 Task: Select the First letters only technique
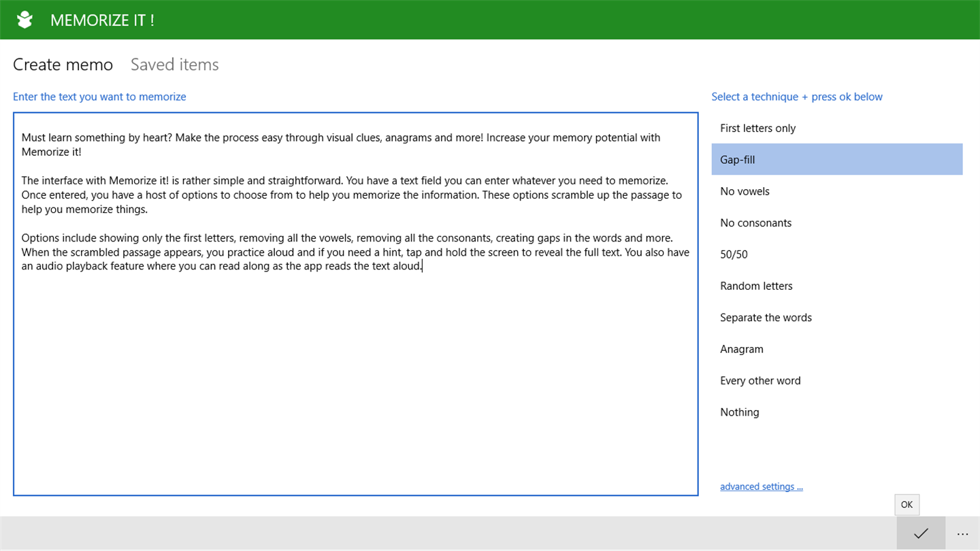837,128
